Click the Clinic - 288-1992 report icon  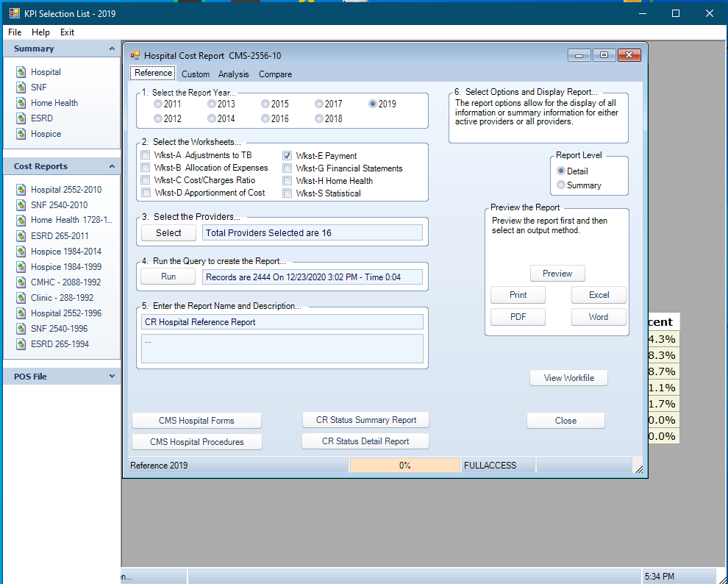tap(21, 298)
